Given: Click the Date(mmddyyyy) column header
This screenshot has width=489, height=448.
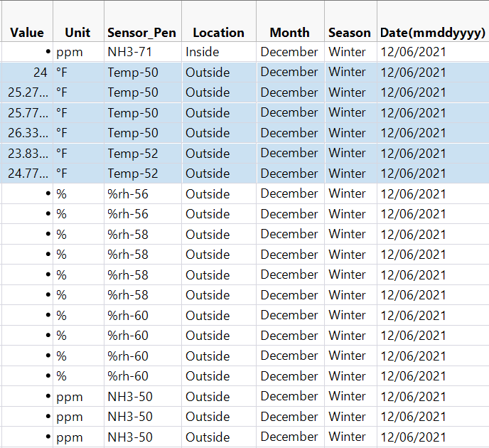Looking at the screenshot, I should (x=433, y=33).
